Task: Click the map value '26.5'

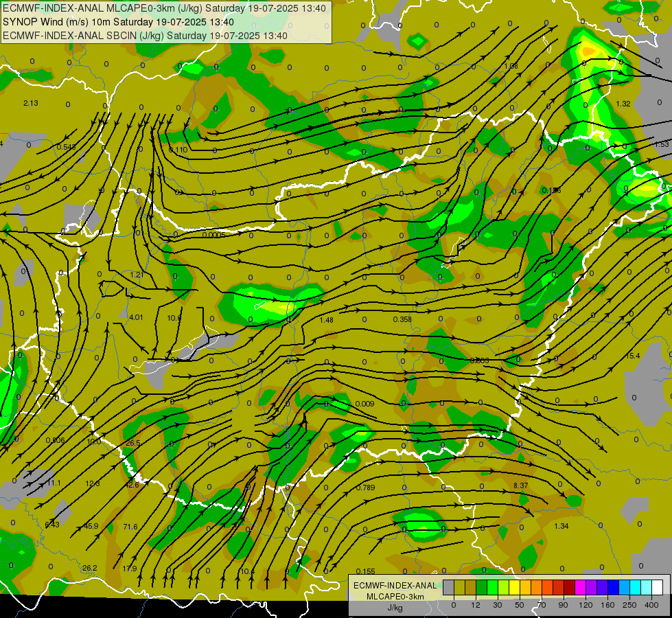Action: [x=133, y=443]
